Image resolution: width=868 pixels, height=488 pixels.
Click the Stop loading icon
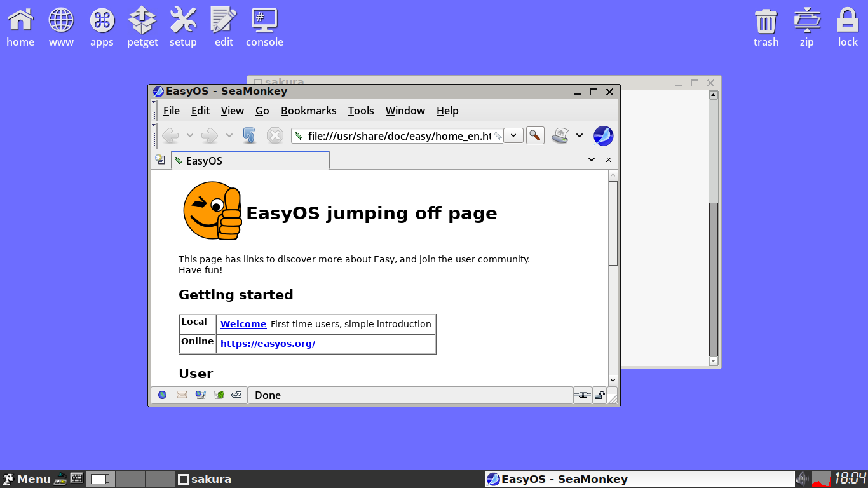click(275, 135)
